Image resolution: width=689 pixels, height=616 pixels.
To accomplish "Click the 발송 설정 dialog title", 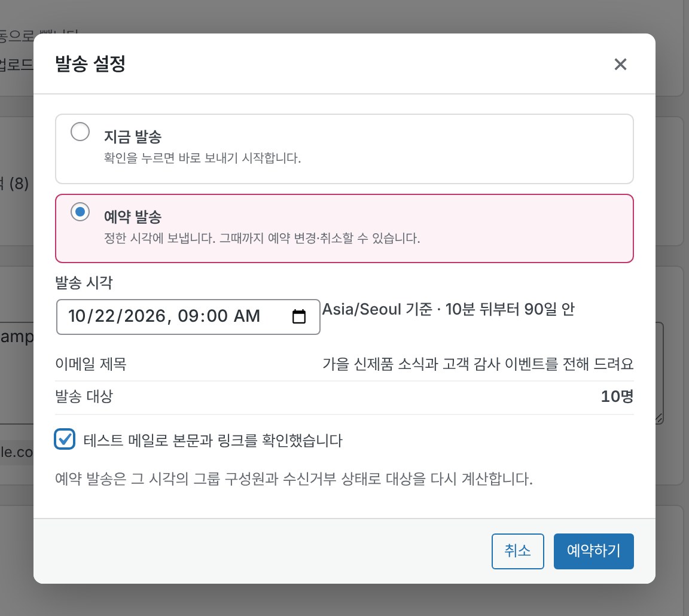I will 90,64.
